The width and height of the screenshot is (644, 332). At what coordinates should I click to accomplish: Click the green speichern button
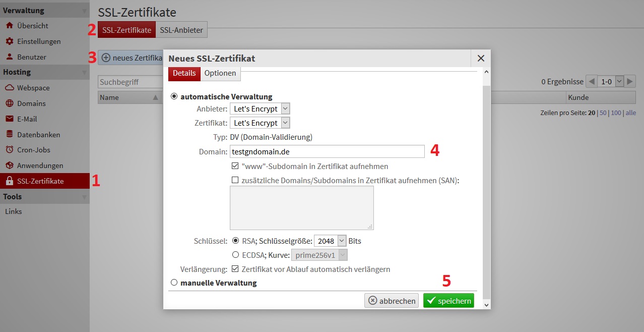point(448,301)
